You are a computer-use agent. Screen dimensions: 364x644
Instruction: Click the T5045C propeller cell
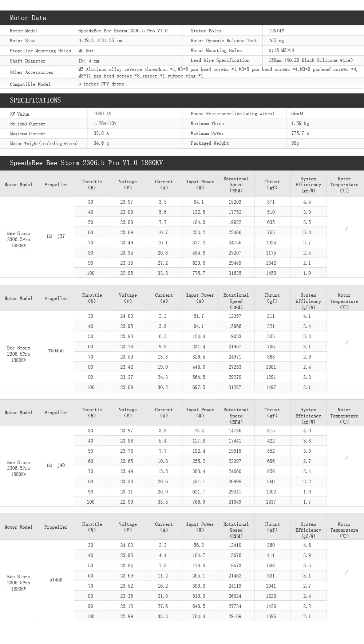[56, 351]
